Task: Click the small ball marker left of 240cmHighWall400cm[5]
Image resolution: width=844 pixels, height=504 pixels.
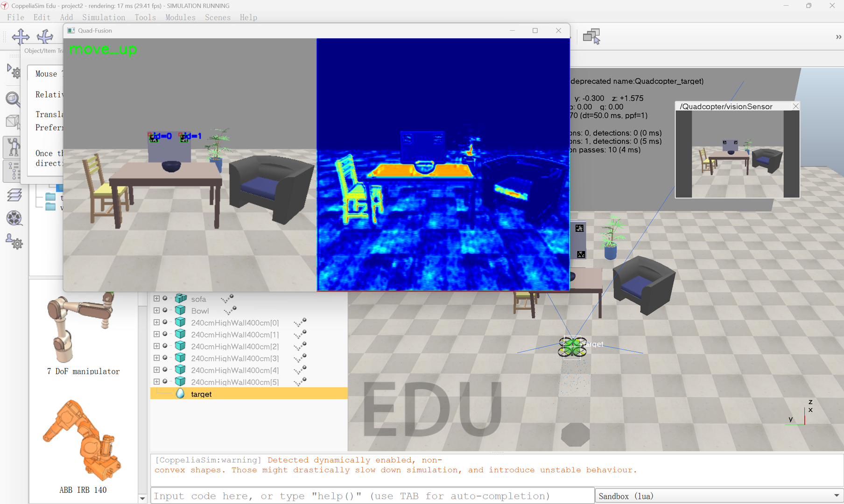Action: pyautogui.click(x=165, y=381)
